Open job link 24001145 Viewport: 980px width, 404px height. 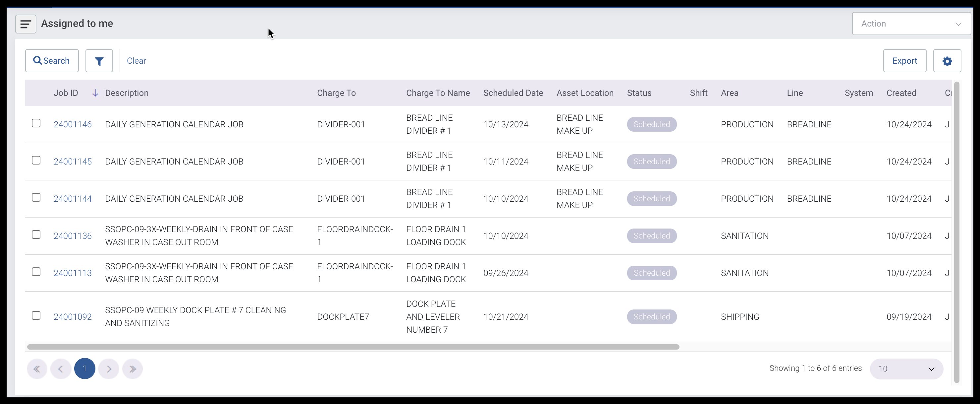pyautogui.click(x=73, y=162)
